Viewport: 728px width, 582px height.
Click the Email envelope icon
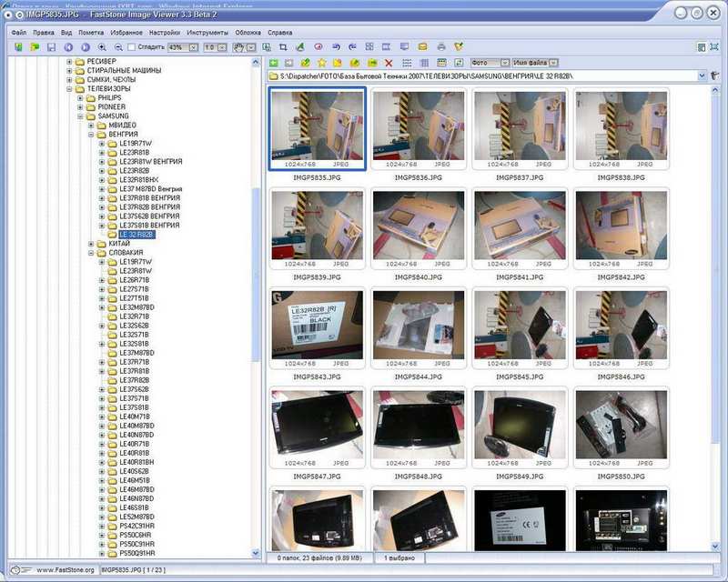tap(422, 46)
